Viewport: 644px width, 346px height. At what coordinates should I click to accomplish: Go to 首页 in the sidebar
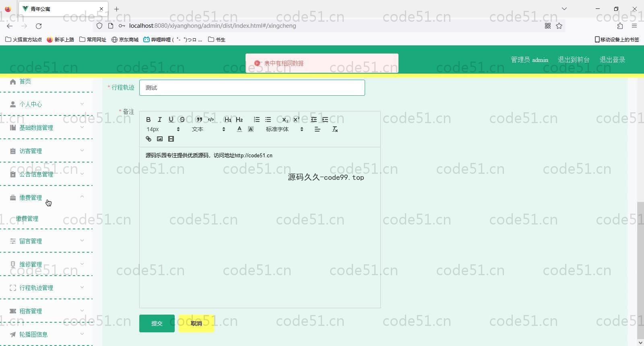[x=25, y=81]
